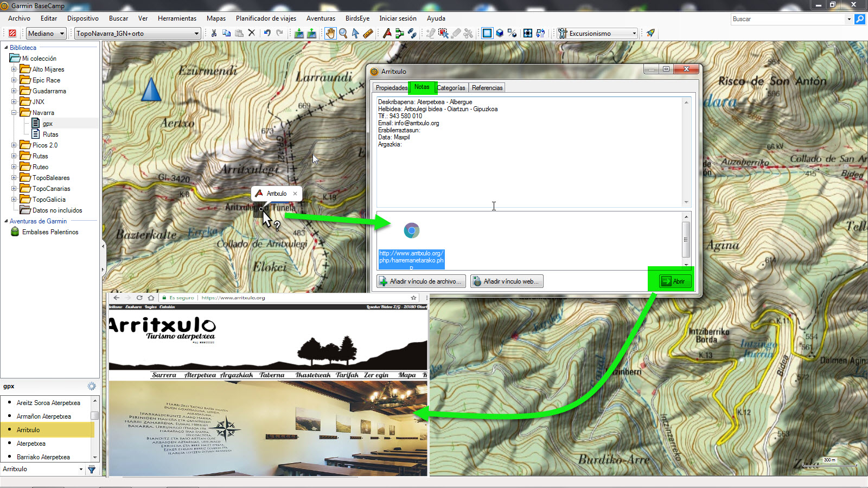Collapse the Navarra folder
This screenshot has height=488, width=868.
pyautogui.click(x=14, y=112)
